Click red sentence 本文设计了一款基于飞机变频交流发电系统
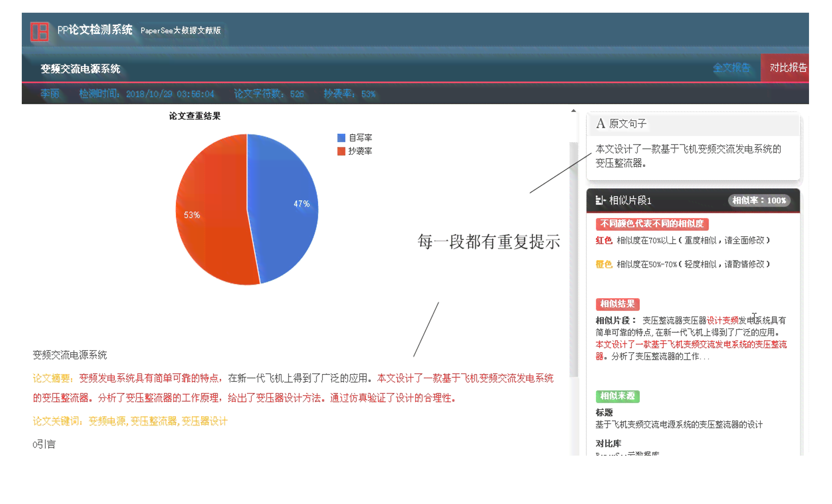Screen dimensions: 832x504 click(x=465, y=378)
